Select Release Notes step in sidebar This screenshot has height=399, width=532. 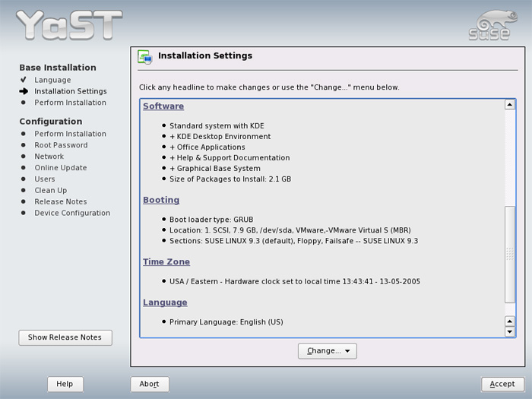point(61,201)
